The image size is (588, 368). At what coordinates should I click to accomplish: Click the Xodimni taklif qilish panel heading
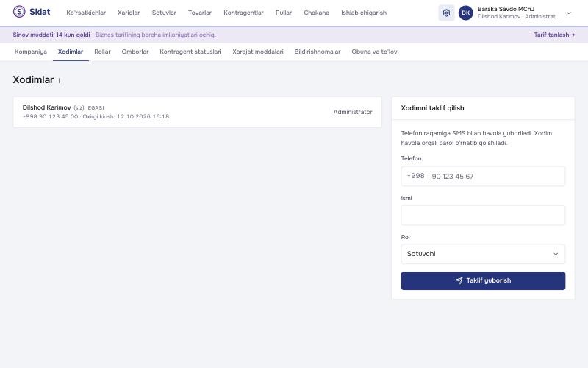(432, 108)
